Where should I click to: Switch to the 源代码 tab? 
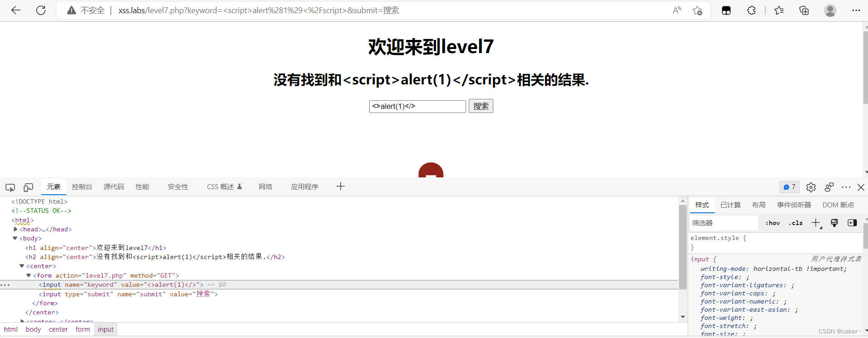(x=114, y=187)
